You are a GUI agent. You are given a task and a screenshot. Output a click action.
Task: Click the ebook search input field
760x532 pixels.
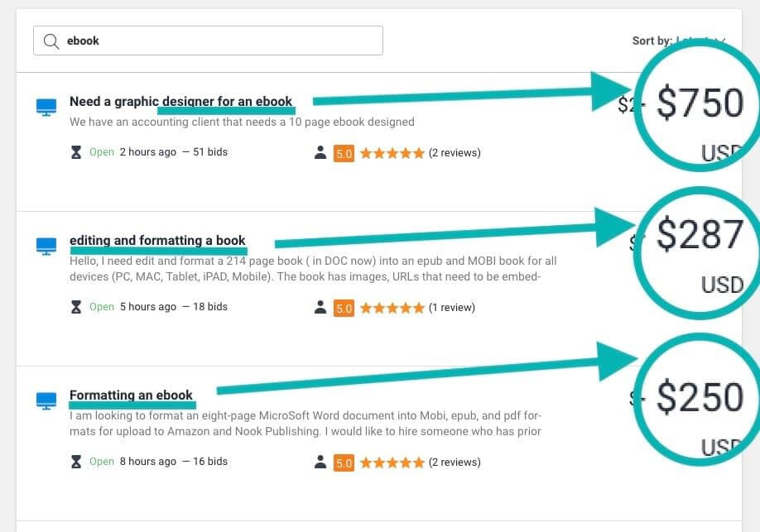click(x=208, y=41)
